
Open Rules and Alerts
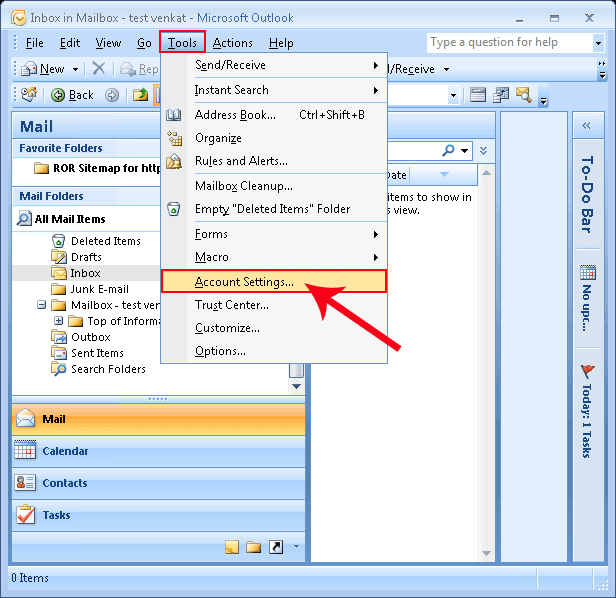(x=274, y=161)
